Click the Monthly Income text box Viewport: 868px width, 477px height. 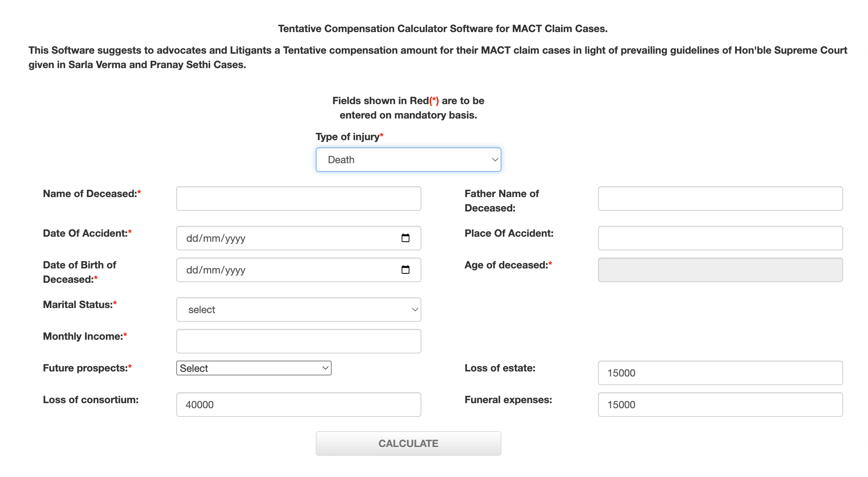coord(298,341)
